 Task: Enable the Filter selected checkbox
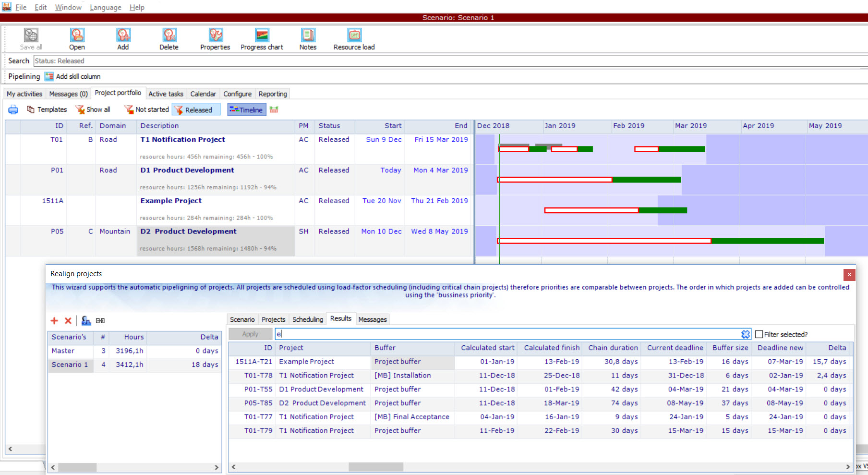coord(759,334)
